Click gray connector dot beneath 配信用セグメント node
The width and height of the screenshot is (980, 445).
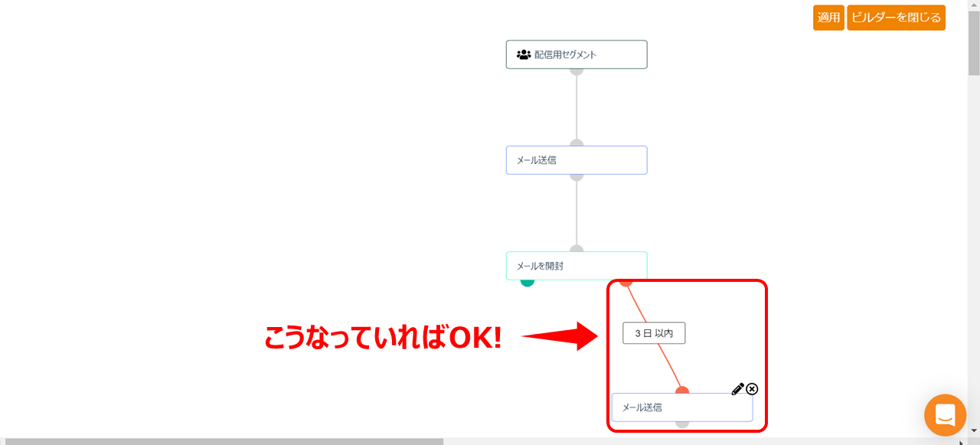coord(577,70)
